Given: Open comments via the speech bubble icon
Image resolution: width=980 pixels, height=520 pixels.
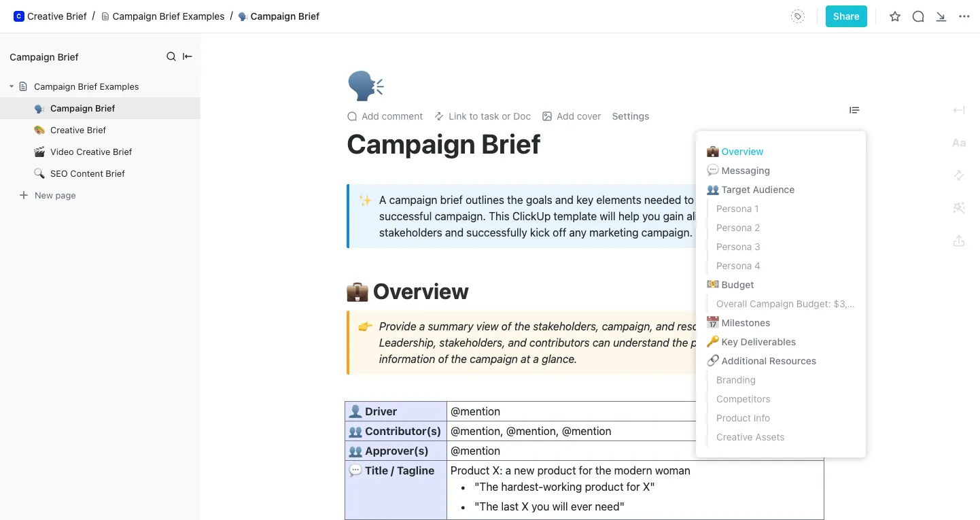Looking at the screenshot, I should (918, 16).
